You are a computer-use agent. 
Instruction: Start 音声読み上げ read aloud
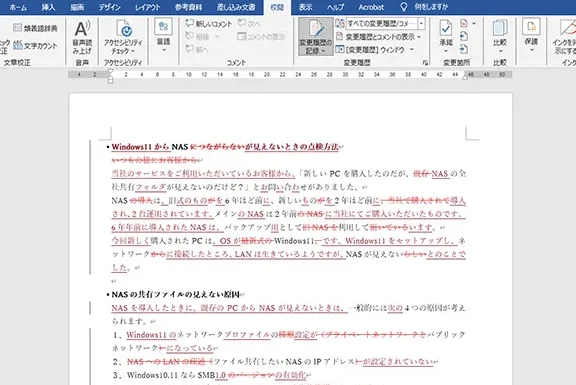pyautogui.click(x=82, y=38)
